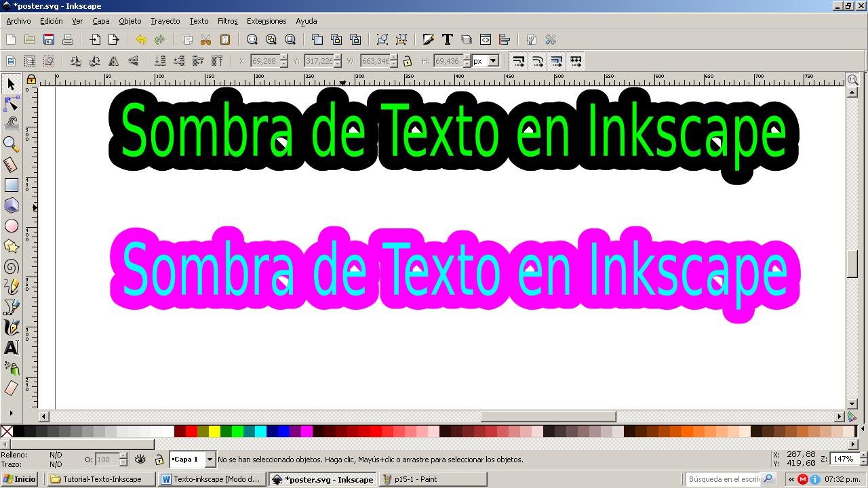Click the Undo arrow icon
Image resolution: width=868 pixels, height=488 pixels.
coord(141,39)
